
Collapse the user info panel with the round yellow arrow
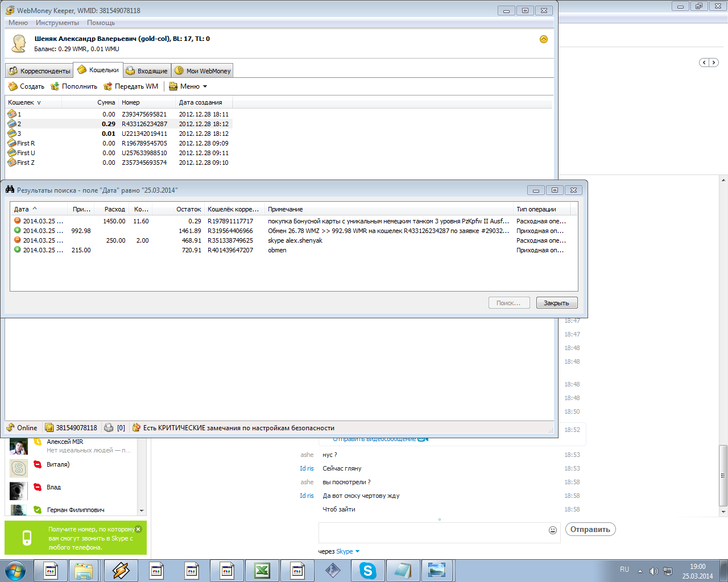click(544, 39)
